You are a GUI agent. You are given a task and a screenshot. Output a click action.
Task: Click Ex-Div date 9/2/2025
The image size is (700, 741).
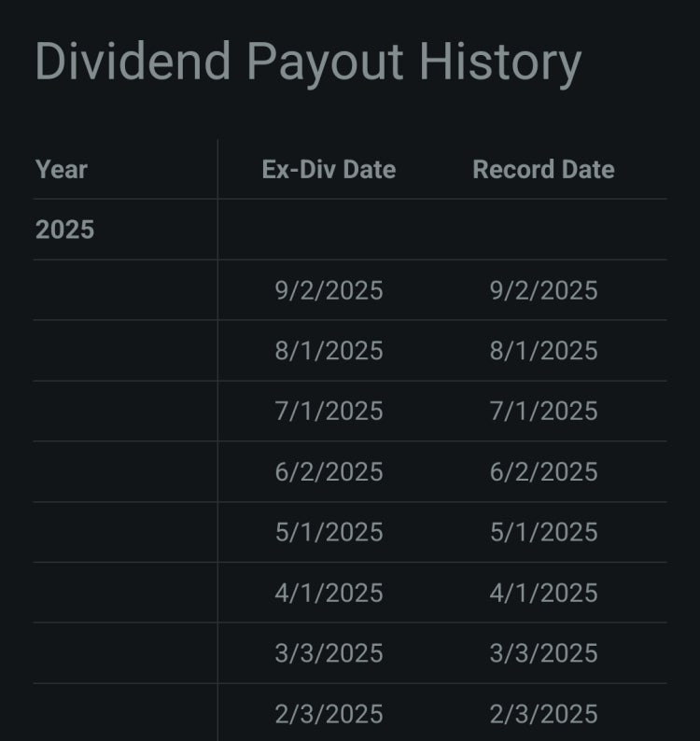[x=329, y=290]
